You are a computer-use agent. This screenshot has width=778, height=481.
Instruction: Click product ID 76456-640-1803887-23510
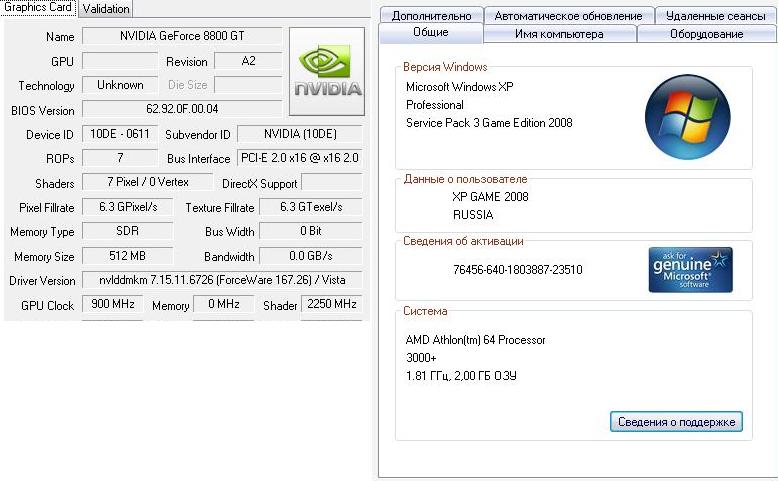518,270
